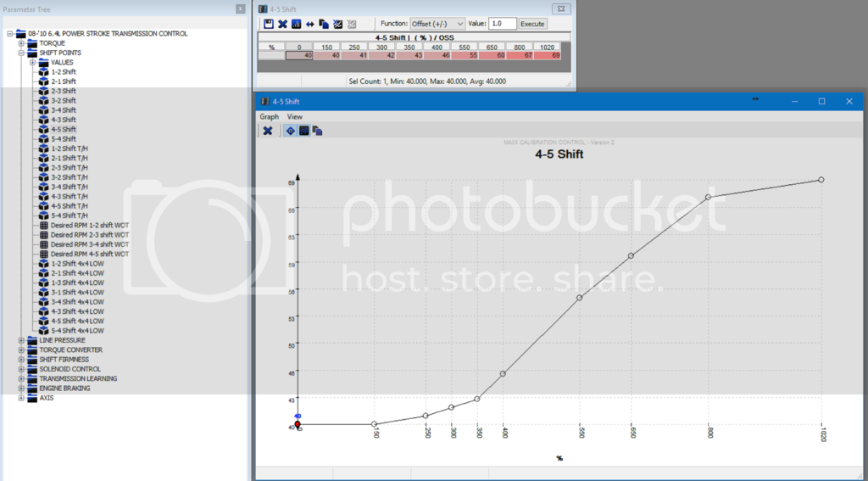868x481 pixels.
Task: Click the red selected point at the graph origin
Action: point(298,424)
